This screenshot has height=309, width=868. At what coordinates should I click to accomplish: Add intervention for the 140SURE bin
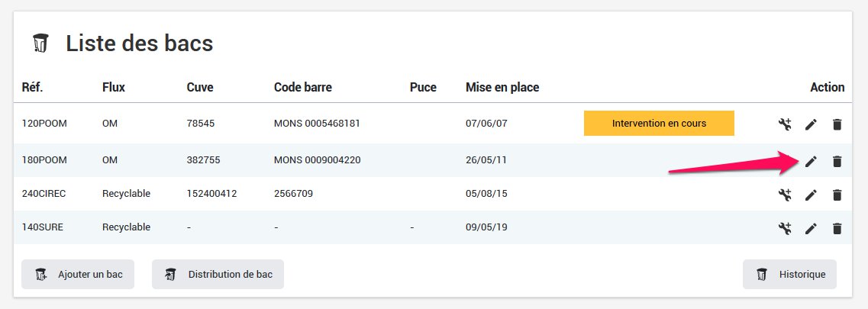[785, 227]
